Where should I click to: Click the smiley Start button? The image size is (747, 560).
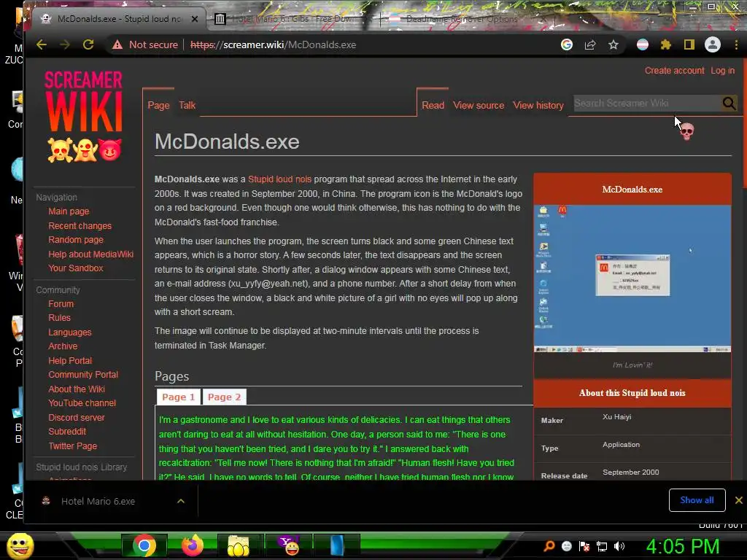click(x=20, y=545)
